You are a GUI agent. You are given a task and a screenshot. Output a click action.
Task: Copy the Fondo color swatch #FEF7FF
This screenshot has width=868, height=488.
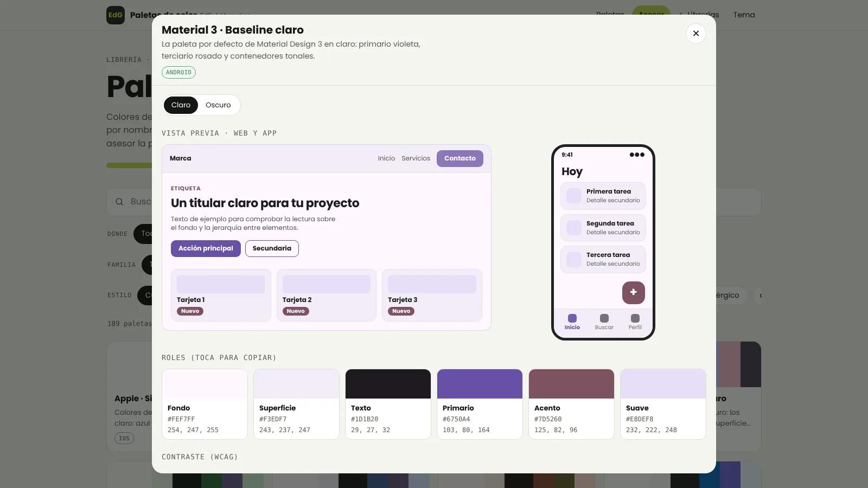pyautogui.click(x=205, y=404)
